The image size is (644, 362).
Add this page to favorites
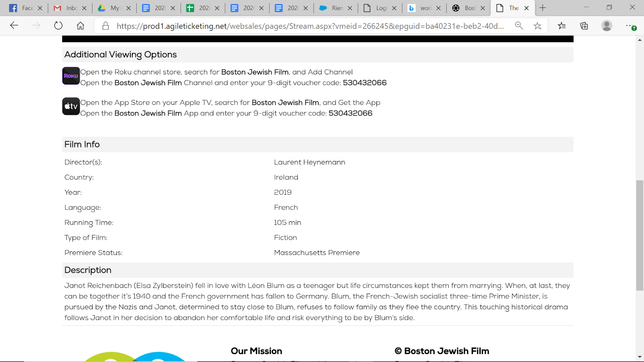tap(537, 26)
